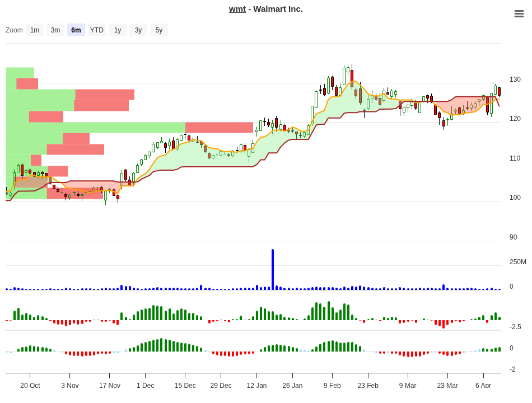Open the chart context menu hamburger icon
Screen dimensions: 532x403
pos(519,13)
